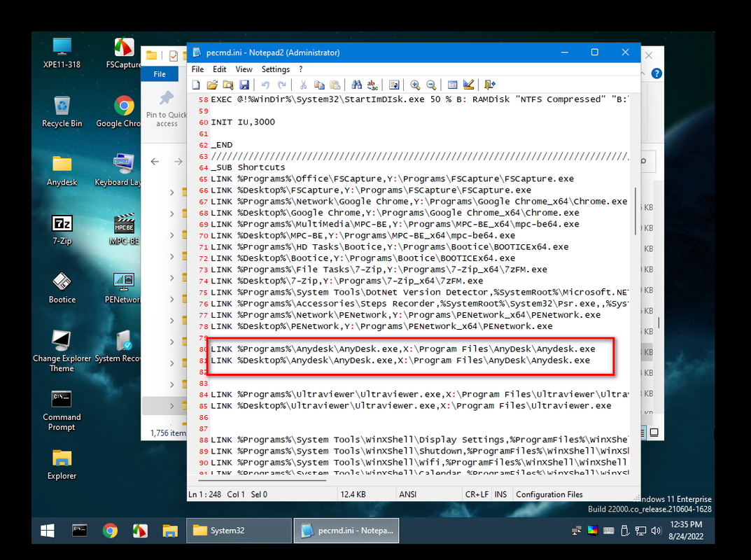Click the keyboard tray icon
This screenshot has height=560, width=751.
pyautogui.click(x=608, y=531)
